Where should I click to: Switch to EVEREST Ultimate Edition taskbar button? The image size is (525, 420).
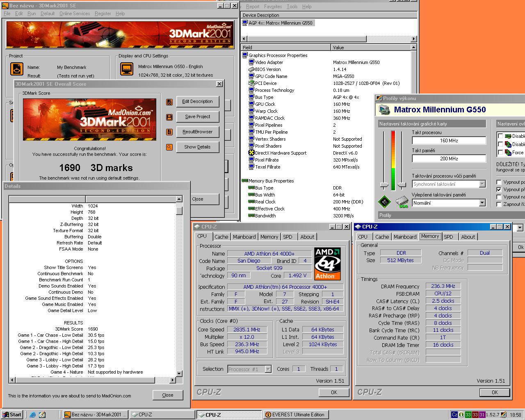pos(296,415)
